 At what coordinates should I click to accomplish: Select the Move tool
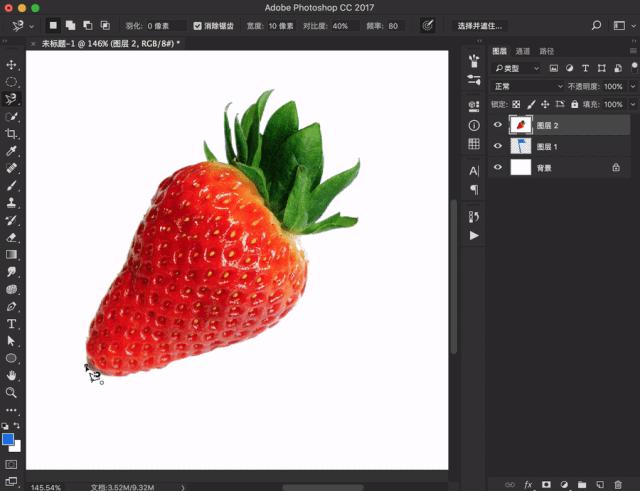coord(12,65)
